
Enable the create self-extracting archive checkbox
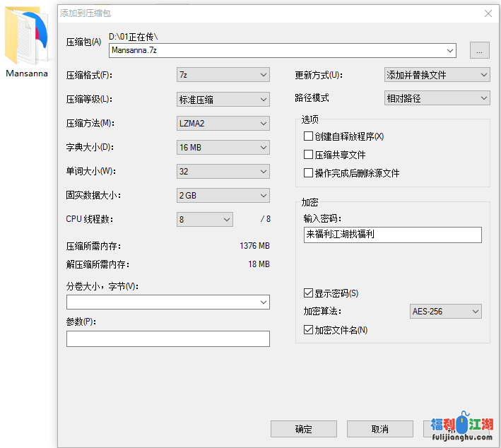pos(308,136)
